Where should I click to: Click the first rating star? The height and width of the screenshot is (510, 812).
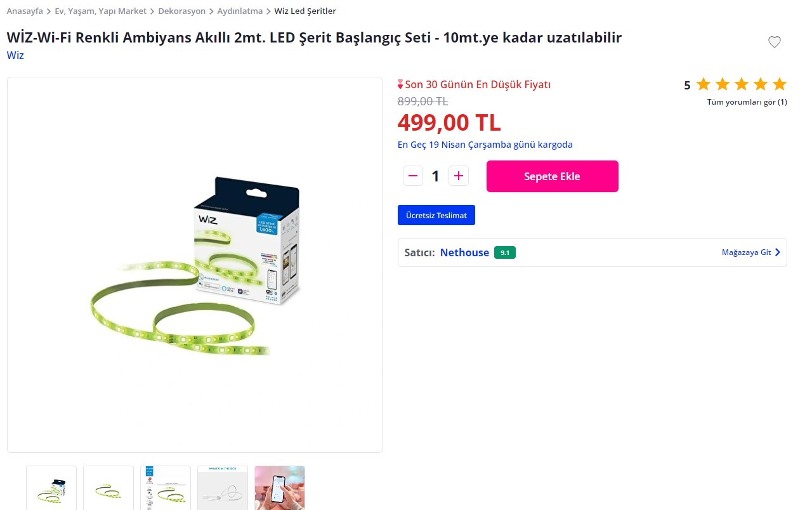(x=703, y=84)
